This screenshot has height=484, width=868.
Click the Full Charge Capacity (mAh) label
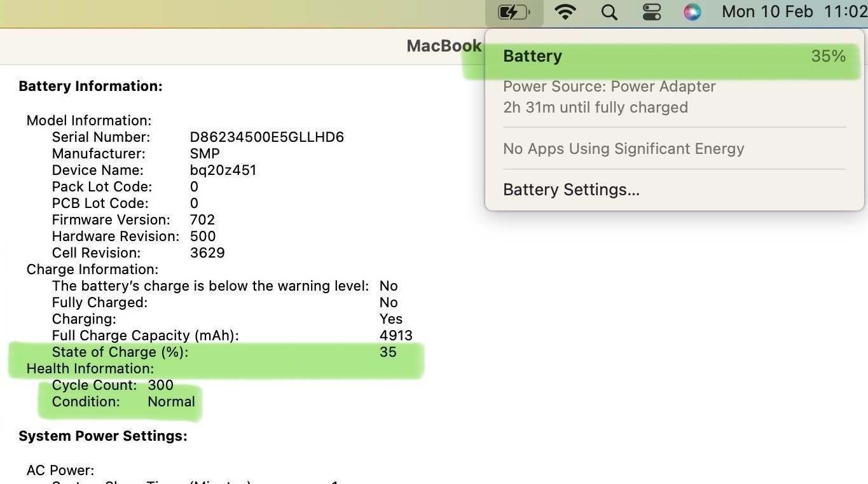pos(146,335)
